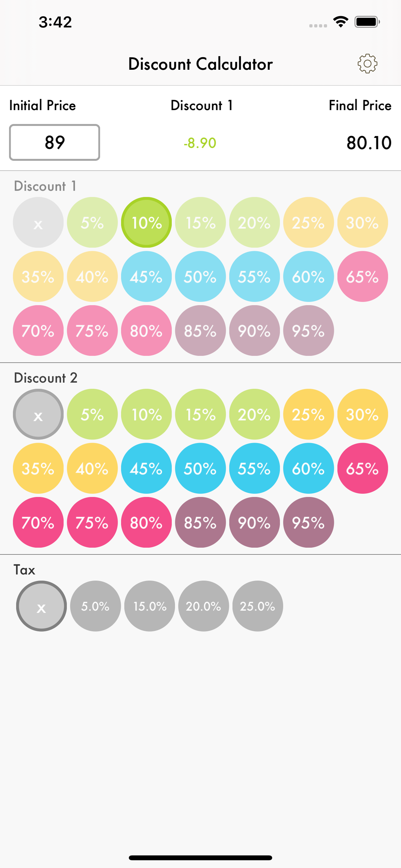Select 95% in Discount 1
401x868 pixels.
[308, 331]
